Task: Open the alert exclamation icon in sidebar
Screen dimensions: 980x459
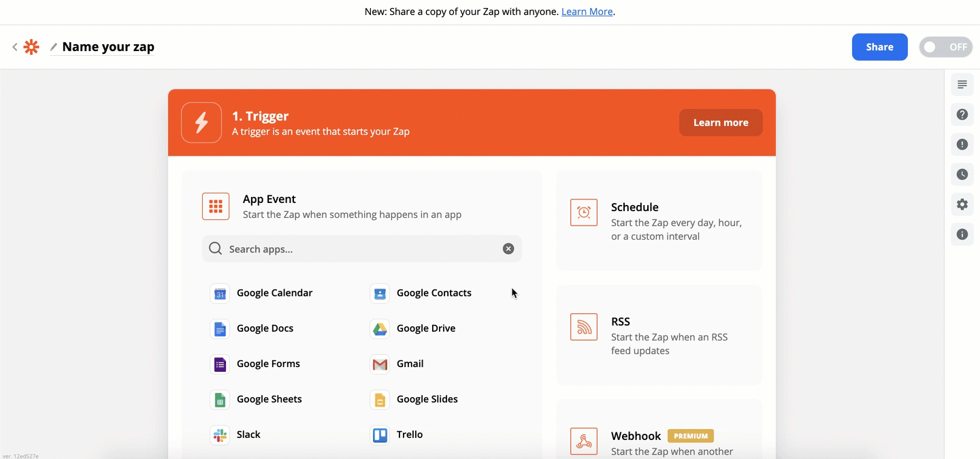Action: (x=962, y=144)
